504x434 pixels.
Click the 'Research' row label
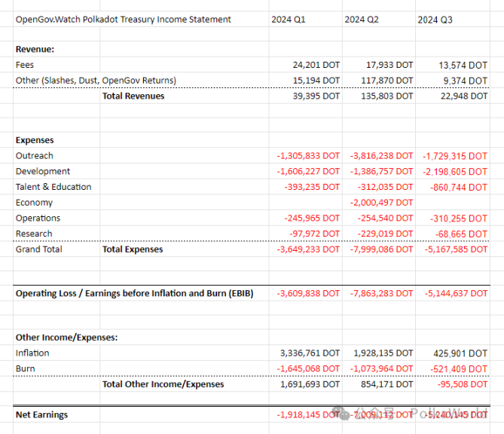(x=34, y=234)
